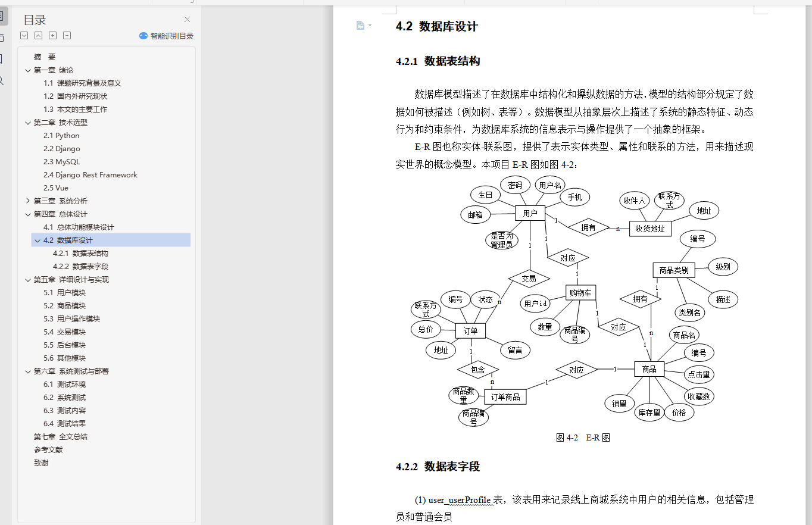Screen dimensions: 812x525
Task: Click the minus button to lower heading level
Action: (x=67, y=36)
